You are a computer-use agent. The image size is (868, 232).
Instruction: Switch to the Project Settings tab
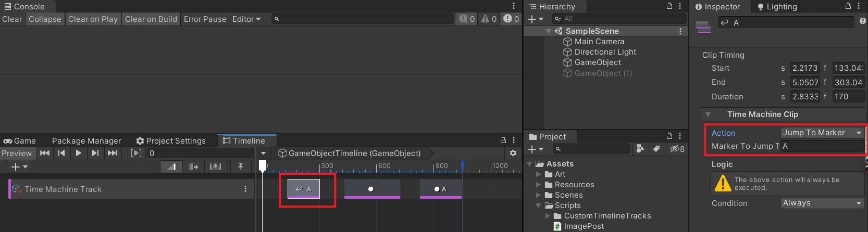171,140
